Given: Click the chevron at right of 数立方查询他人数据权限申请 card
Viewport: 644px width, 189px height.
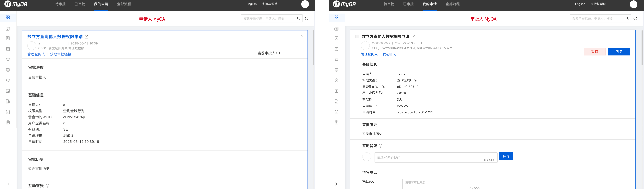Looking at the screenshot, I should pos(302,36).
